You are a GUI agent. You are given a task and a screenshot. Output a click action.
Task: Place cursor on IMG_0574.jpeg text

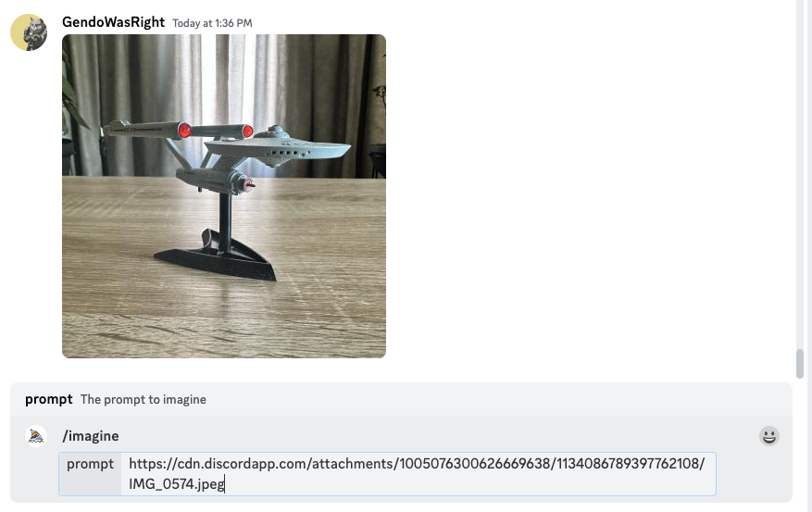tap(176, 484)
